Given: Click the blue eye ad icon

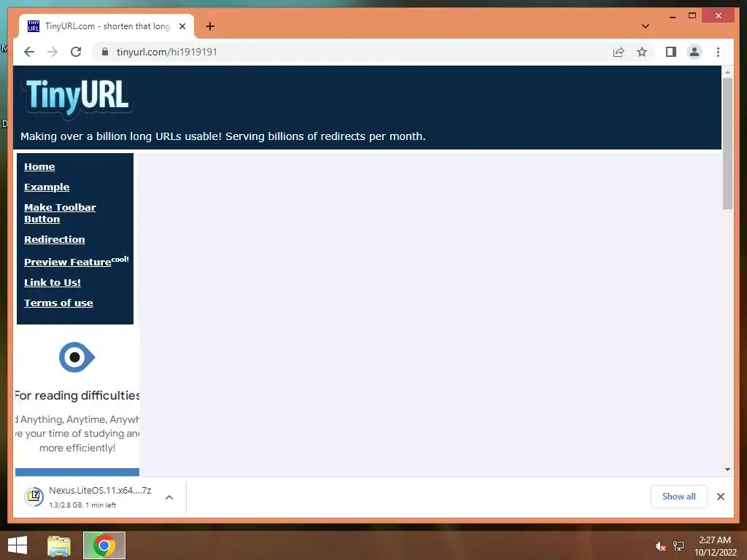Looking at the screenshot, I should point(77,357).
